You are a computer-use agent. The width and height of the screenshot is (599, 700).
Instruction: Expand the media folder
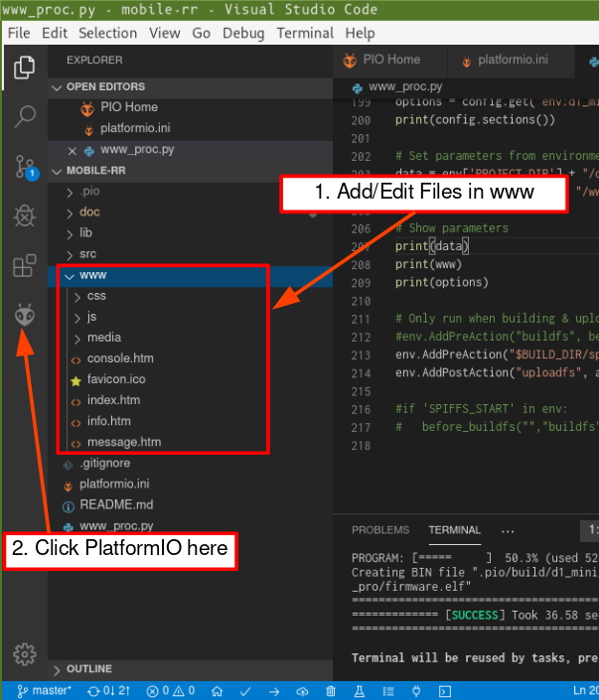tap(190, 338)
